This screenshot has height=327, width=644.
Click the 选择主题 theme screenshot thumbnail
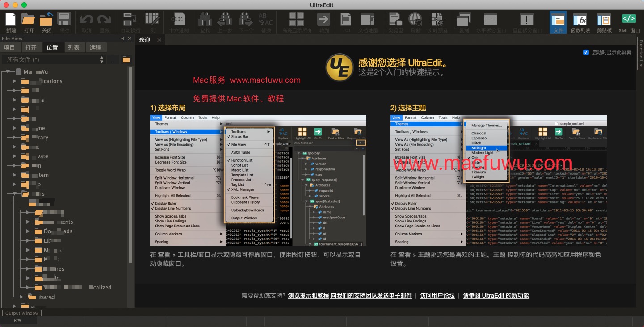[x=498, y=180]
